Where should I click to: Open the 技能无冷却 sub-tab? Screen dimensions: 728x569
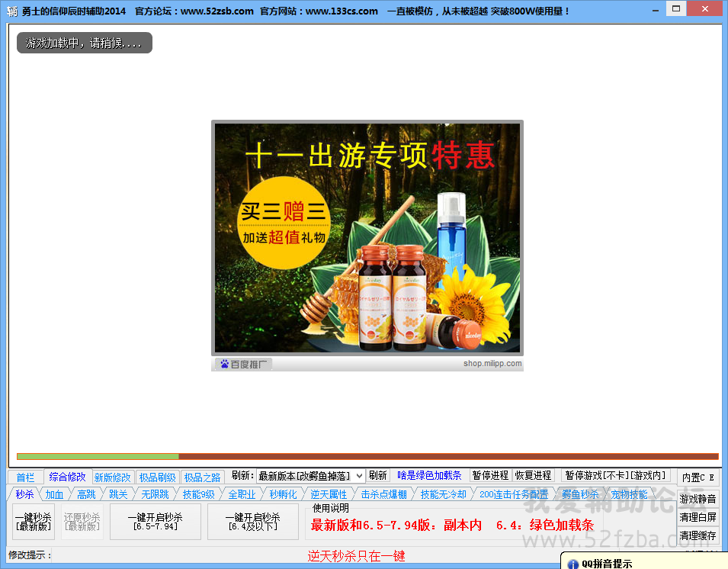point(443,494)
